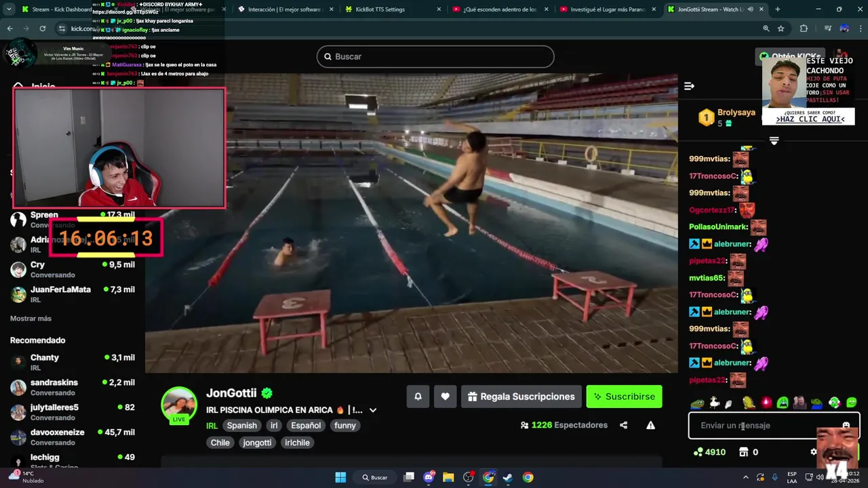Screen dimensions: 868x488
Task: Expand the pinned gifter leaderboard arrow
Action: tap(774, 141)
